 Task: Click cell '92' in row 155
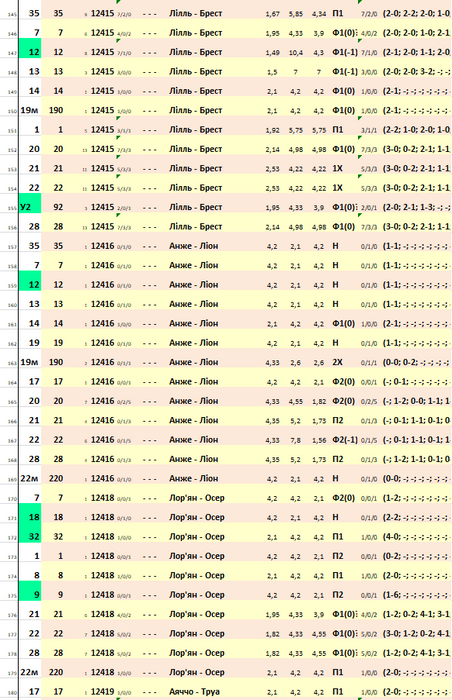(56, 207)
